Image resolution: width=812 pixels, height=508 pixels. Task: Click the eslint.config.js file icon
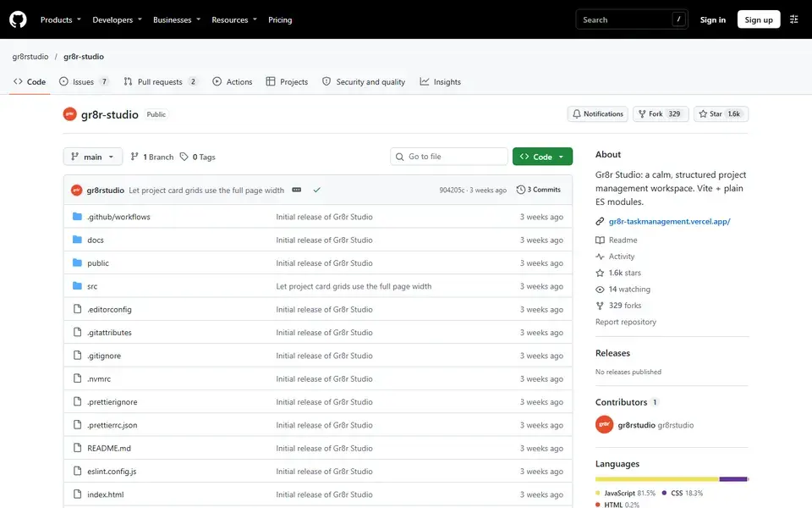(77, 471)
